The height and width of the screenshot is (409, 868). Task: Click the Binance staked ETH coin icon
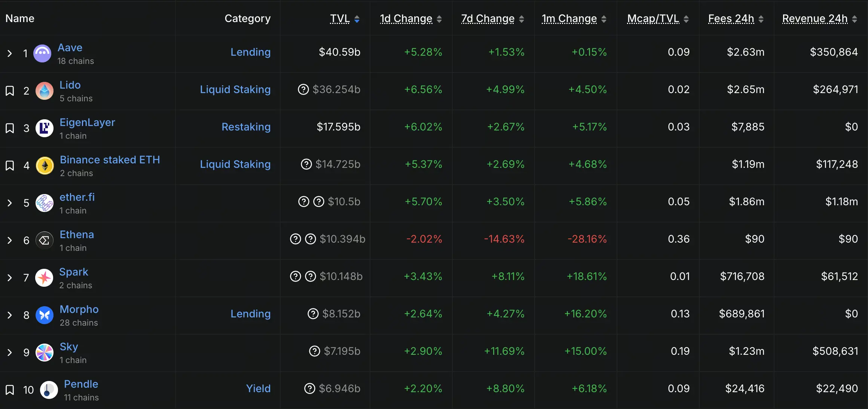pos(45,166)
